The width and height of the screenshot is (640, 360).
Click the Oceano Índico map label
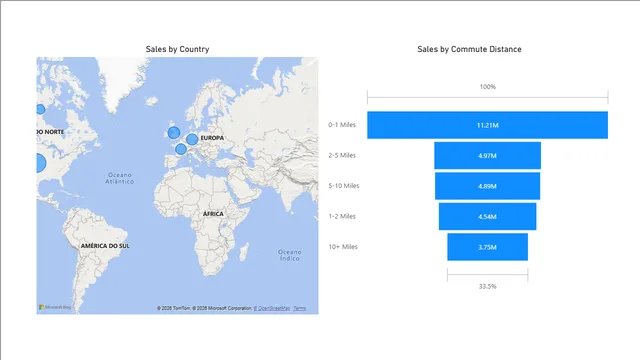(290, 255)
